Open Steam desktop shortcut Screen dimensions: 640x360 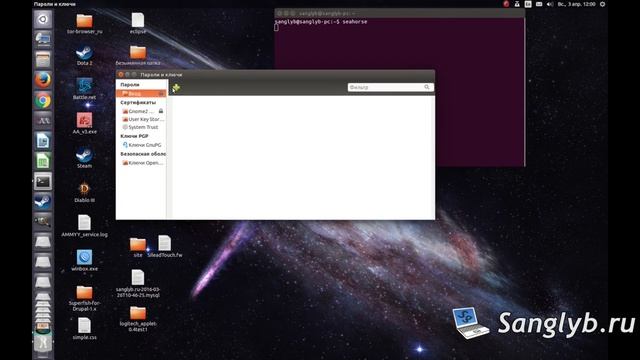pyautogui.click(x=84, y=158)
